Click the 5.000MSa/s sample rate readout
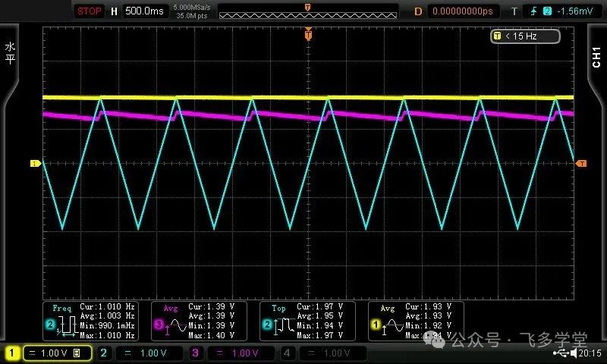Image resolution: width=607 pixels, height=364 pixels. tap(192, 8)
